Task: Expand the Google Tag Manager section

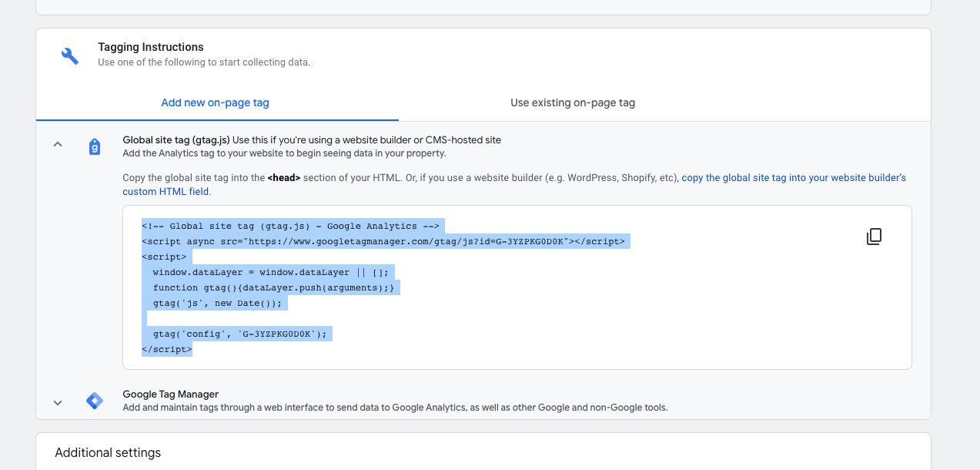Action: pyautogui.click(x=58, y=402)
